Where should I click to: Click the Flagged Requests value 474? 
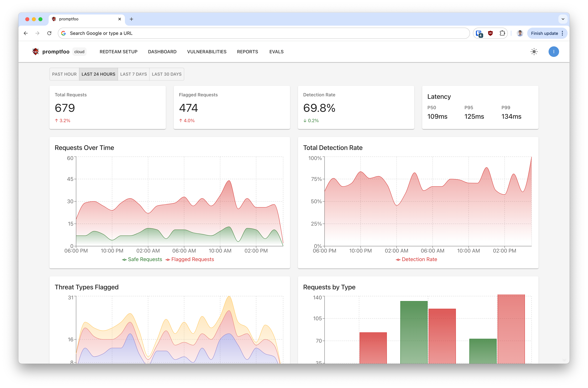(x=188, y=108)
